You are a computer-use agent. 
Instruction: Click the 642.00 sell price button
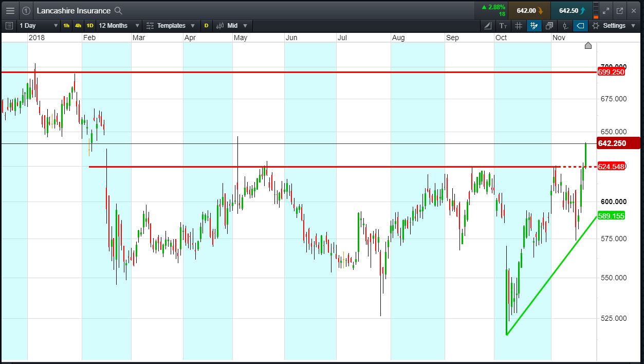click(529, 10)
